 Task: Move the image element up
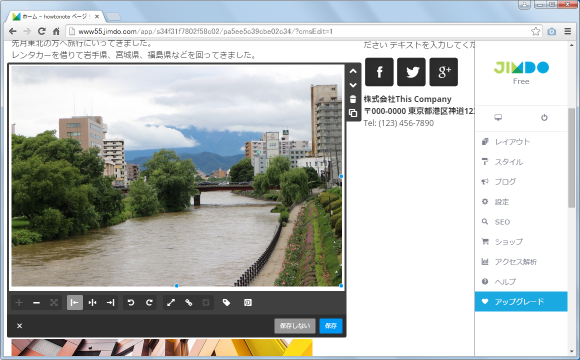pyautogui.click(x=353, y=71)
